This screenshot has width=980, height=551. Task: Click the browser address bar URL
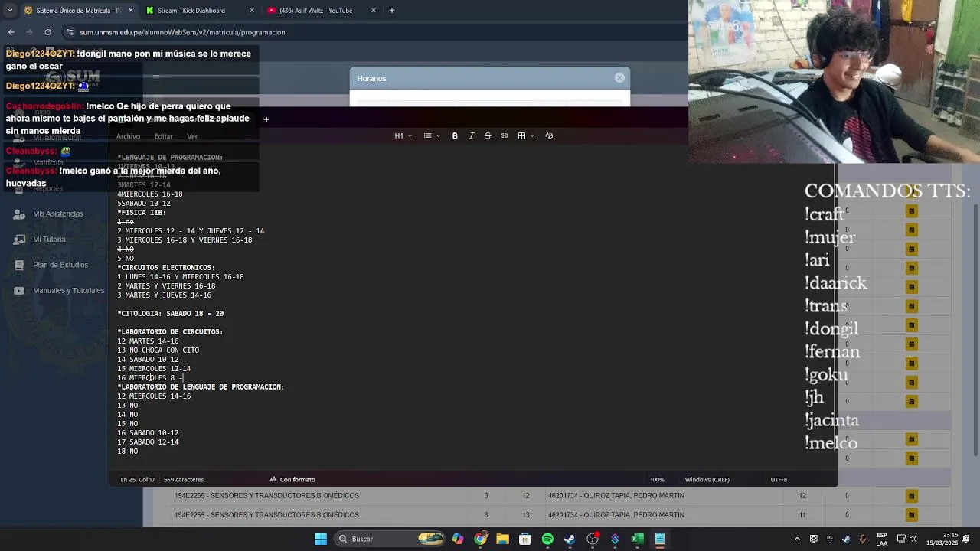point(182,32)
